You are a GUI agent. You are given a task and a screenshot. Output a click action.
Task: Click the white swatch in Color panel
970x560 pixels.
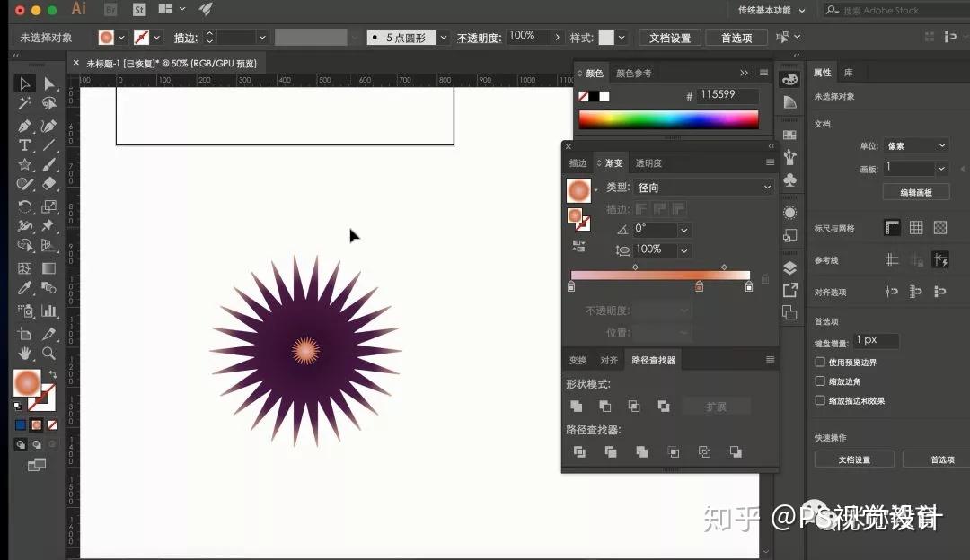604,96
